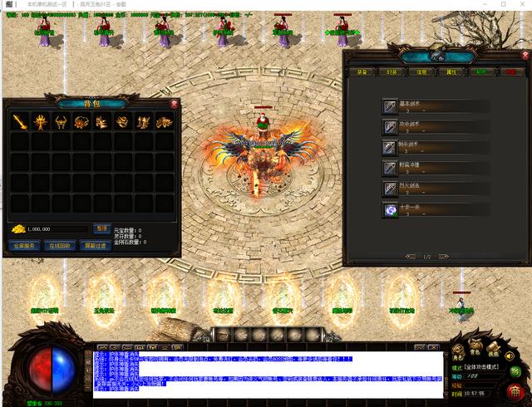
Task: Click the 刺杀剑术 skill icon
Action: point(390,147)
